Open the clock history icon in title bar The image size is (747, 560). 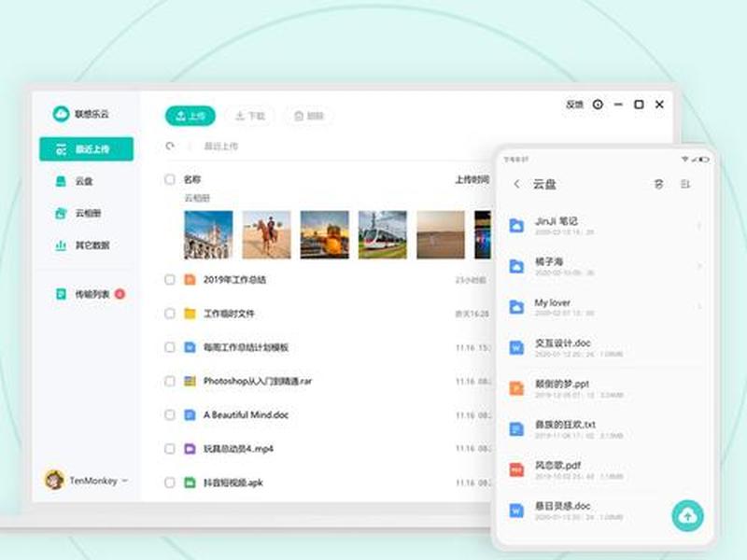pos(598,105)
